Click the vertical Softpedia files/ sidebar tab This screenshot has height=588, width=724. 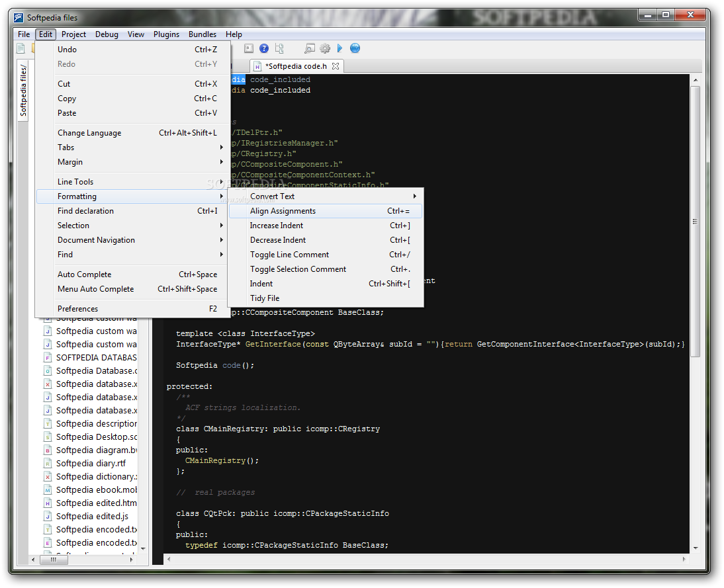pos(23,91)
